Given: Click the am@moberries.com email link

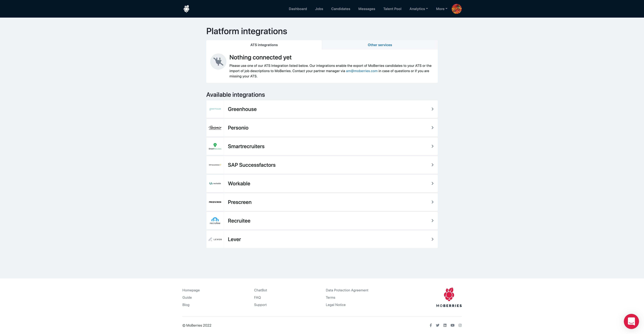Looking at the screenshot, I should click(x=361, y=71).
